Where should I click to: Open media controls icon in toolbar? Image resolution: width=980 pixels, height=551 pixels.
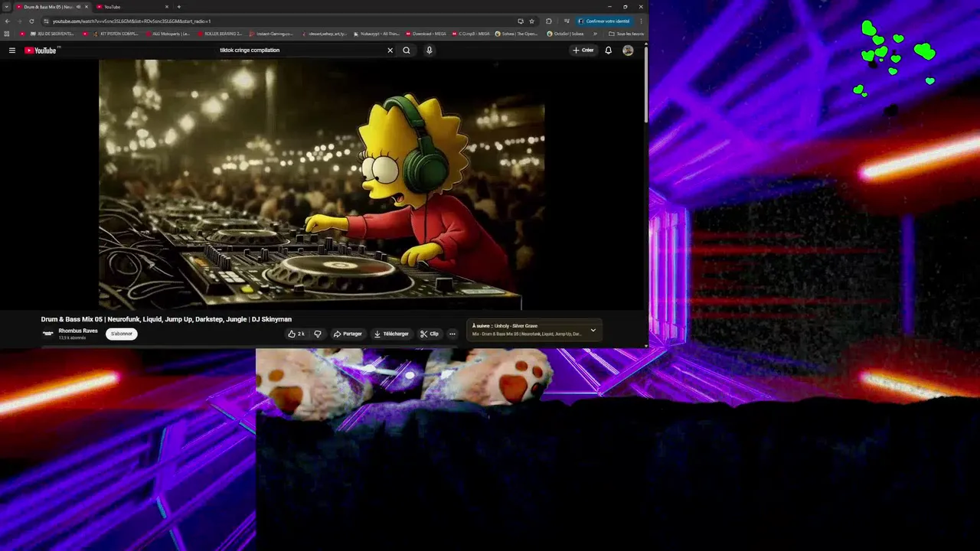click(567, 21)
